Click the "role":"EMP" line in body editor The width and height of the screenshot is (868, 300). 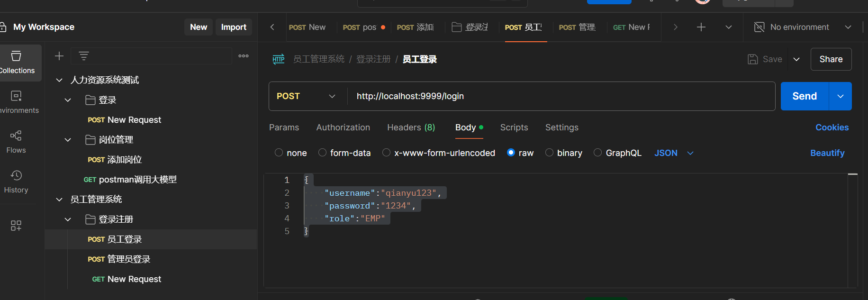click(355, 218)
